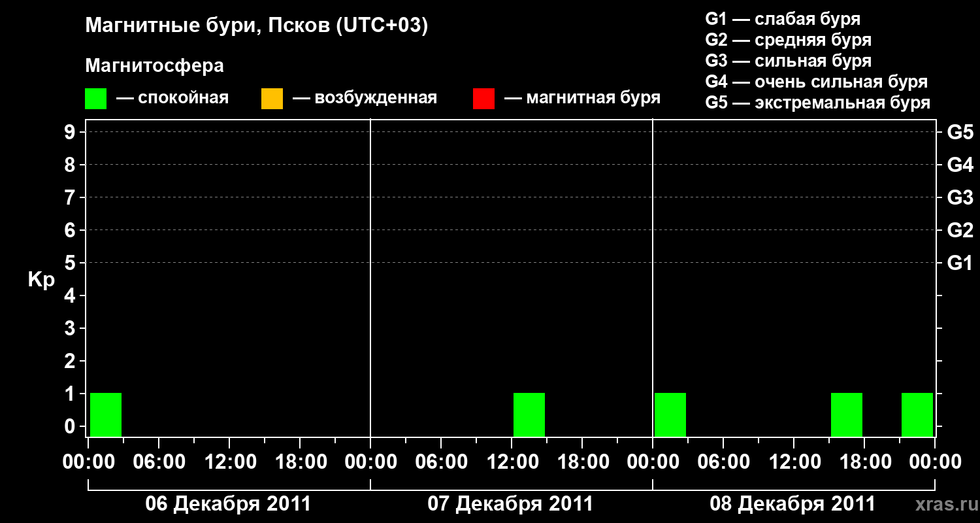Click the '18:00' tick label under 08 Декабря
980x523 pixels.
click(x=864, y=462)
